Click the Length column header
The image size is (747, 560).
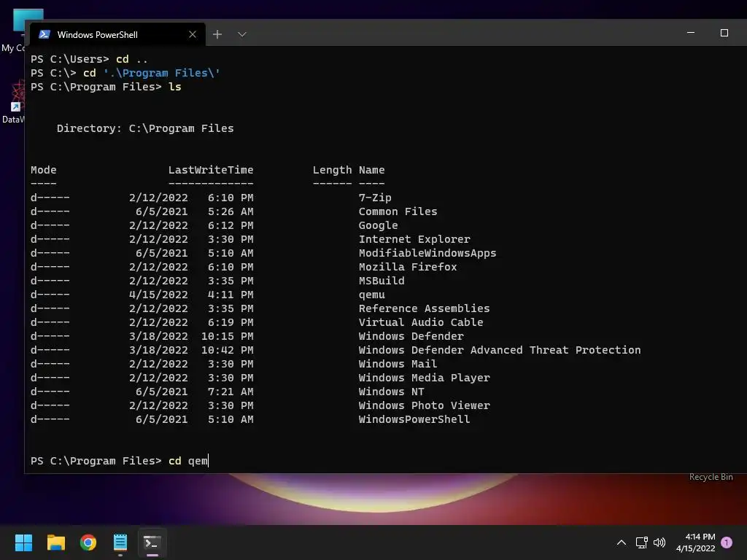click(332, 170)
